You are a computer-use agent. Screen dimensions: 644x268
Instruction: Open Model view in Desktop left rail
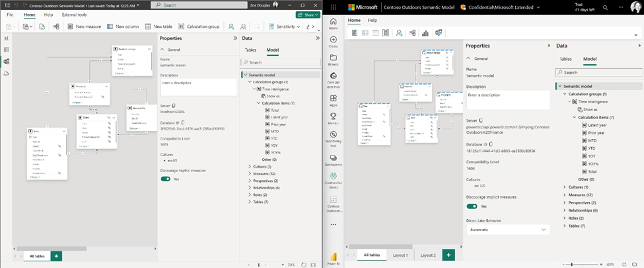click(6, 62)
